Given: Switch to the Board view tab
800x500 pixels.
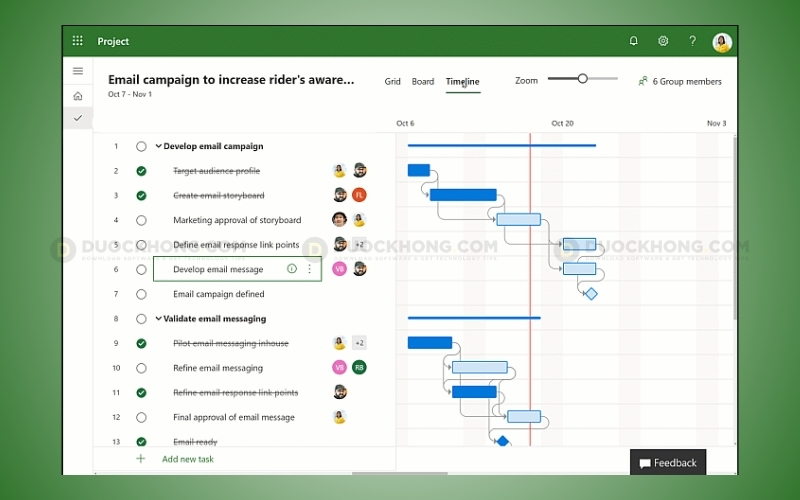Looking at the screenshot, I should [423, 82].
